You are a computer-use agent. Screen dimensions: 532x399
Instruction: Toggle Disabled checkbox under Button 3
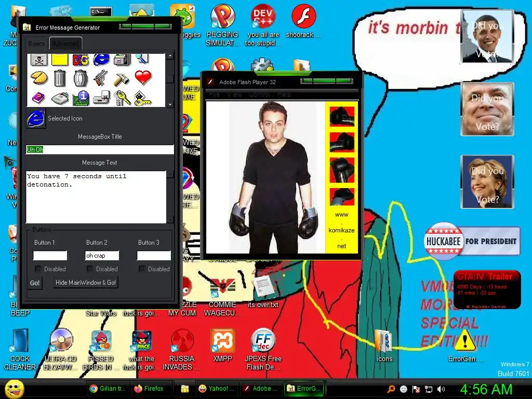click(x=142, y=269)
